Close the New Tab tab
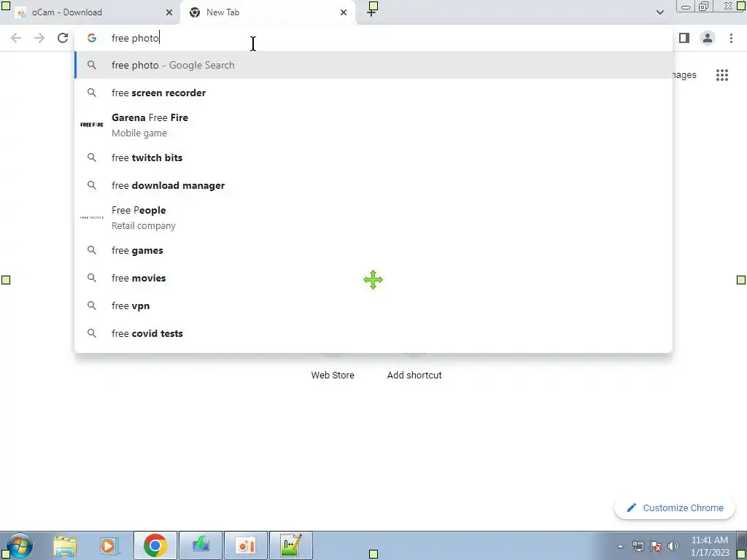This screenshot has height=560, width=747. [x=344, y=12]
